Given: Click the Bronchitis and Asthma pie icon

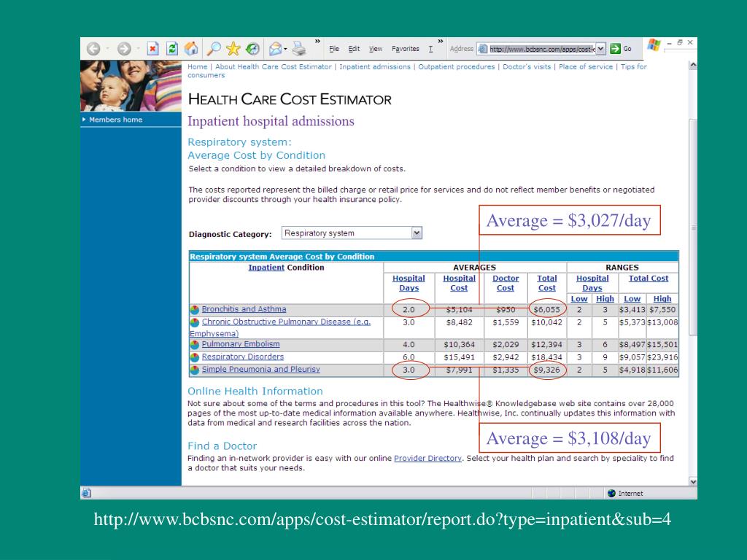Looking at the screenshot, I should (194, 309).
